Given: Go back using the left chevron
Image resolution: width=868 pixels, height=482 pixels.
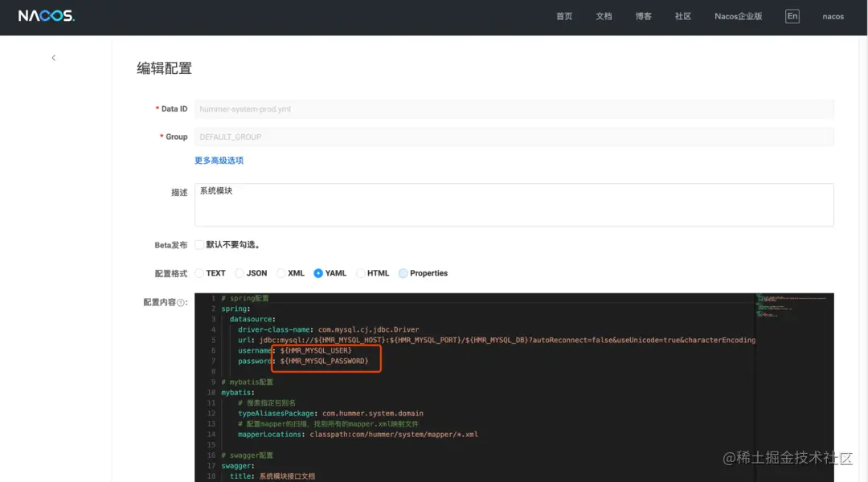Looking at the screenshot, I should (x=54, y=58).
